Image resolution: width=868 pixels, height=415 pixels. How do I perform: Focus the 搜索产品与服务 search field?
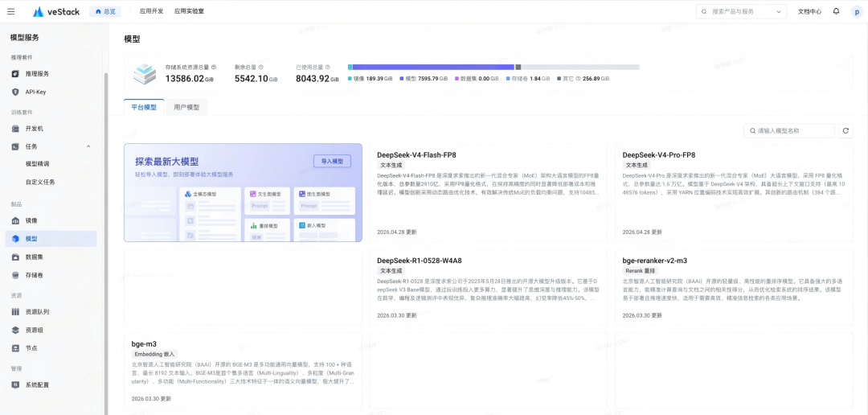point(741,11)
